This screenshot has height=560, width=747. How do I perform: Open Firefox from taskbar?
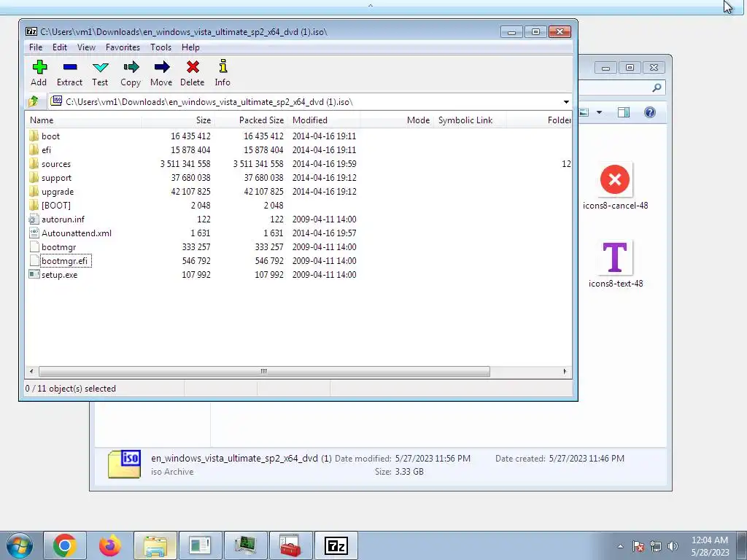tap(110, 545)
